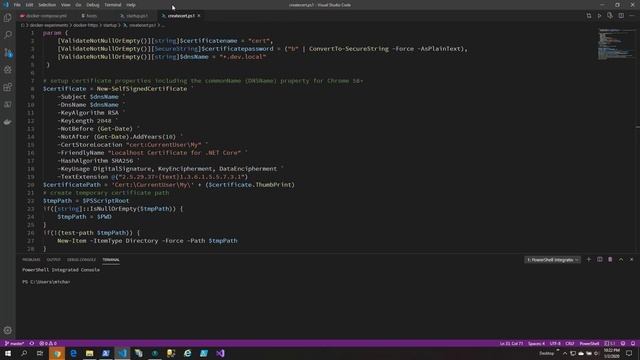Open the Explorer view in the activity bar
Image resolution: width=640 pixels, height=360 pixels.
coord(8,18)
